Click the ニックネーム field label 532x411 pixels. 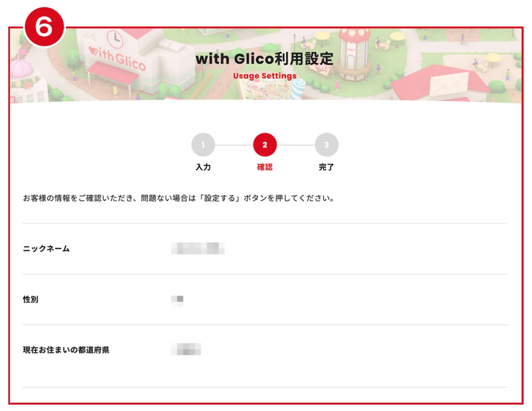46,249
